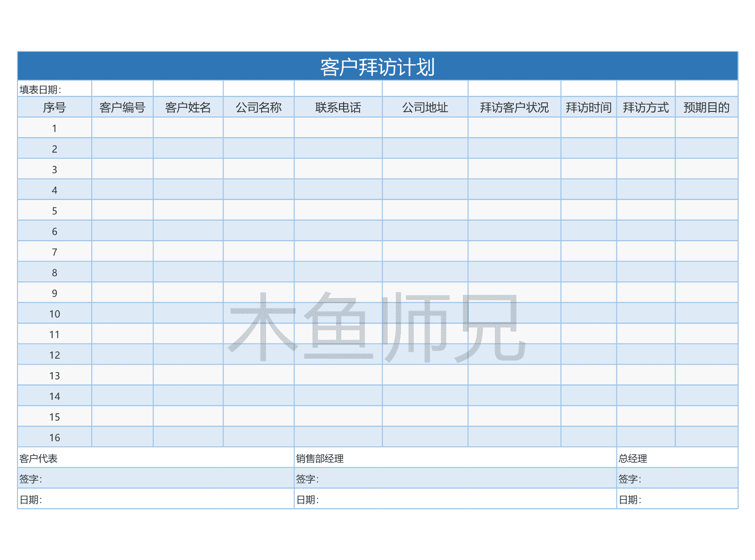Click row number 8 cell
The width and height of the screenshot is (755, 560).
(55, 272)
